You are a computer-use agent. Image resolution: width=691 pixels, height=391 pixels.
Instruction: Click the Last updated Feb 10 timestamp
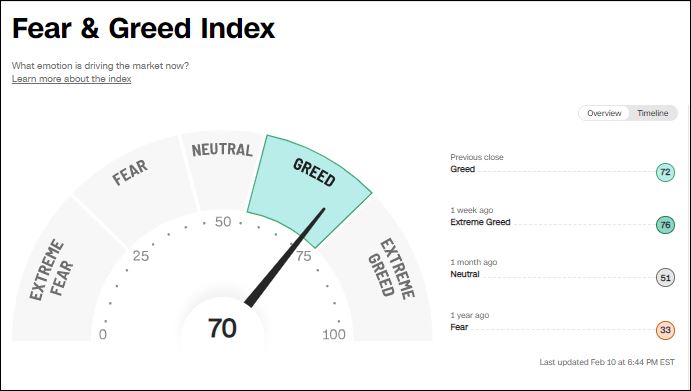(607, 362)
